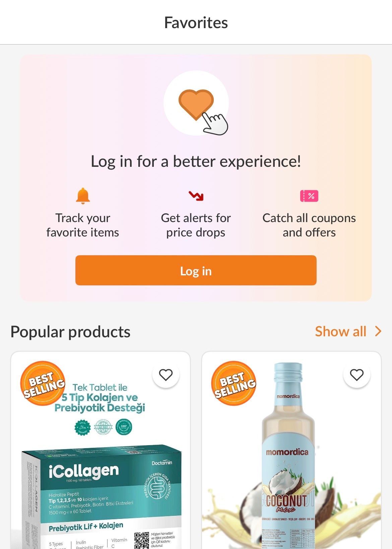This screenshot has width=392, height=549.
Task: Tap the red price drop arrow icon
Action: pos(196,196)
